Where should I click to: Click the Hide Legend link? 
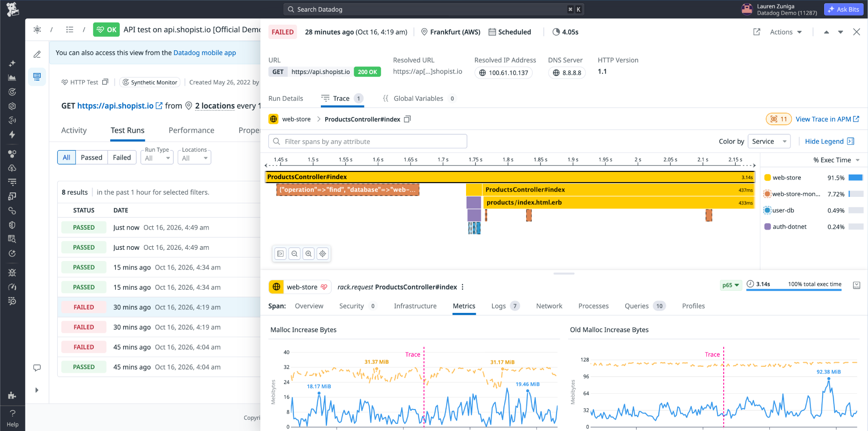(829, 141)
